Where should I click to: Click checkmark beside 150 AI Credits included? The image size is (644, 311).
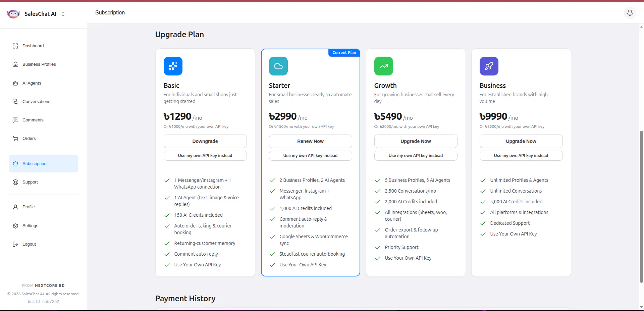pyautogui.click(x=167, y=215)
